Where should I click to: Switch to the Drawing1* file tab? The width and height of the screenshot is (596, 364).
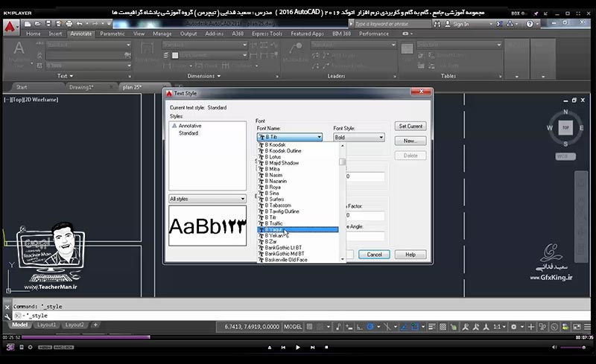(x=81, y=87)
